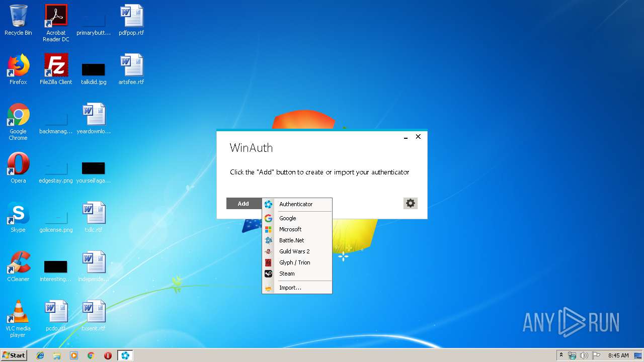Open Chrome from the taskbar
The image size is (644, 362).
click(91, 355)
